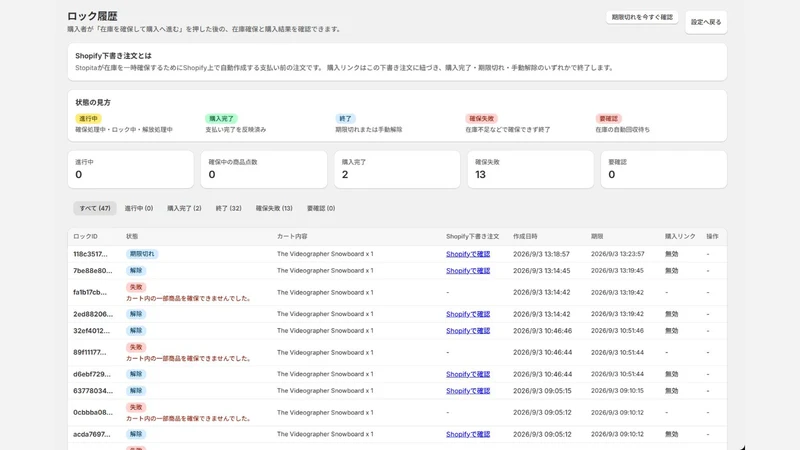800x450 pixels.
Task: Click the 要確認 summary card
Action: (664, 169)
